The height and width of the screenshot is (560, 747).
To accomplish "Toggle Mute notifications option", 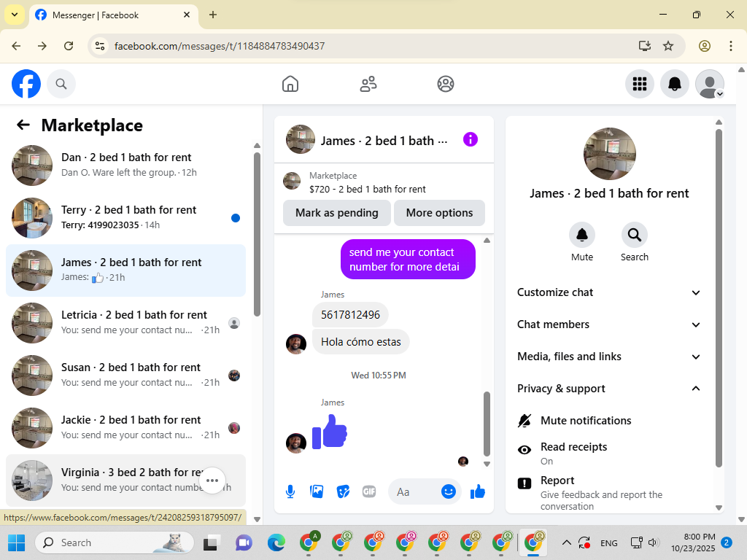I will click(x=608, y=421).
